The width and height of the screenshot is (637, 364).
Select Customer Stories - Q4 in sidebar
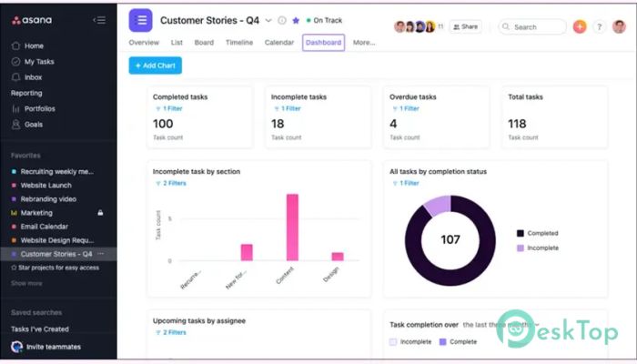point(58,254)
